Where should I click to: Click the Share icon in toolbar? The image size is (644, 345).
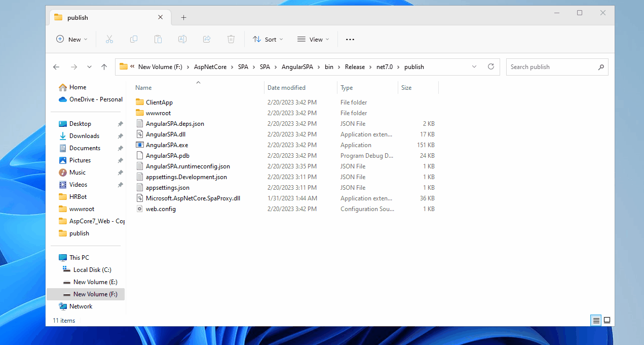(206, 39)
